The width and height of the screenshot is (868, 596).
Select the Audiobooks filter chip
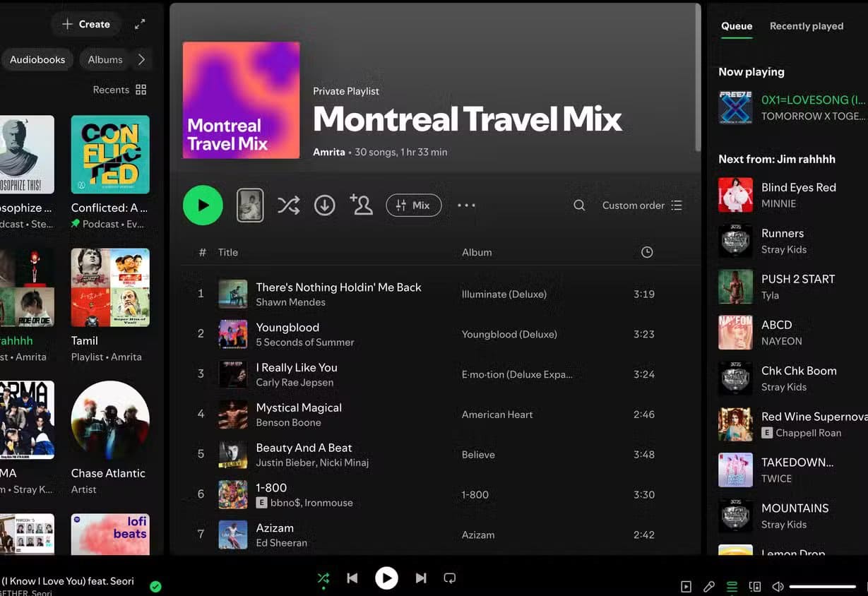point(37,60)
